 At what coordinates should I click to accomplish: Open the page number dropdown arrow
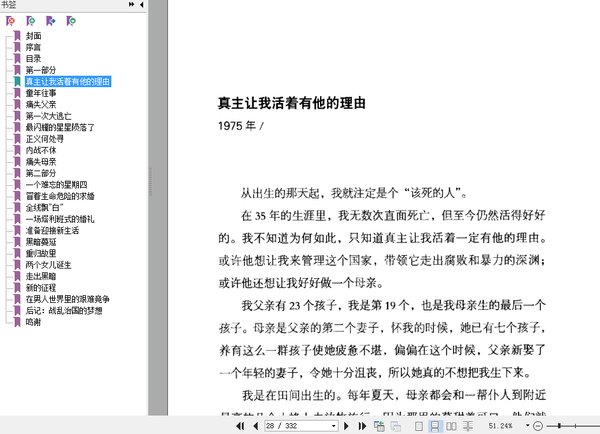tap(334, 426)
